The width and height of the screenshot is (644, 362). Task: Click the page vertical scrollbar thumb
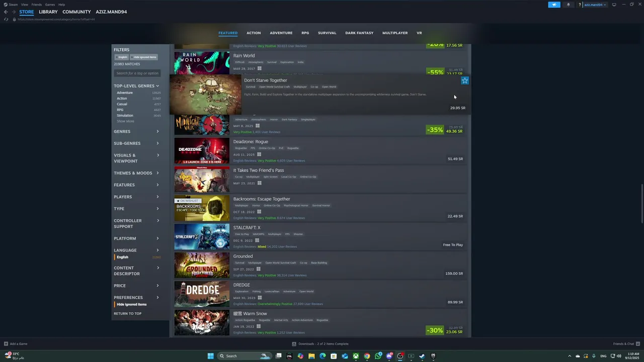[641, 204]
